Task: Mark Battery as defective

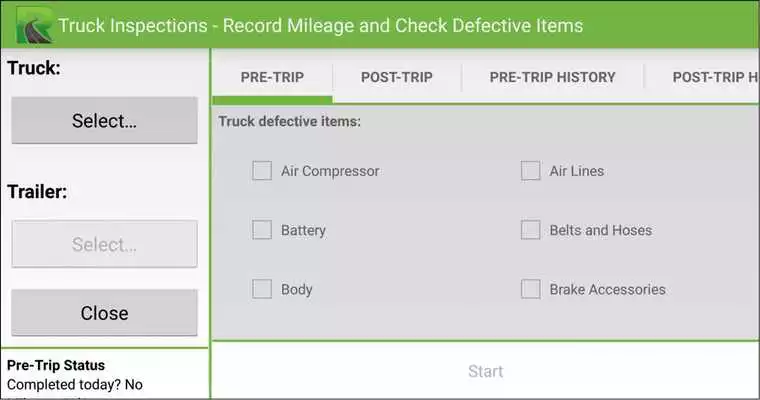Action: pyautogui.click(x=262, y=230)
